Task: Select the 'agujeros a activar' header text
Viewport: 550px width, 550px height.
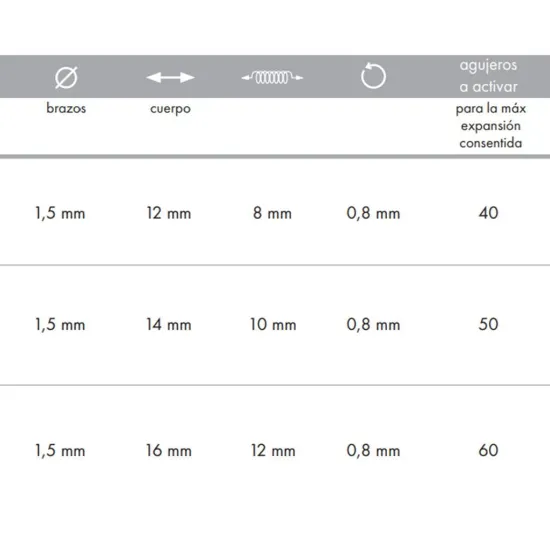Action: pyautogui.click(x=488, y=76)
